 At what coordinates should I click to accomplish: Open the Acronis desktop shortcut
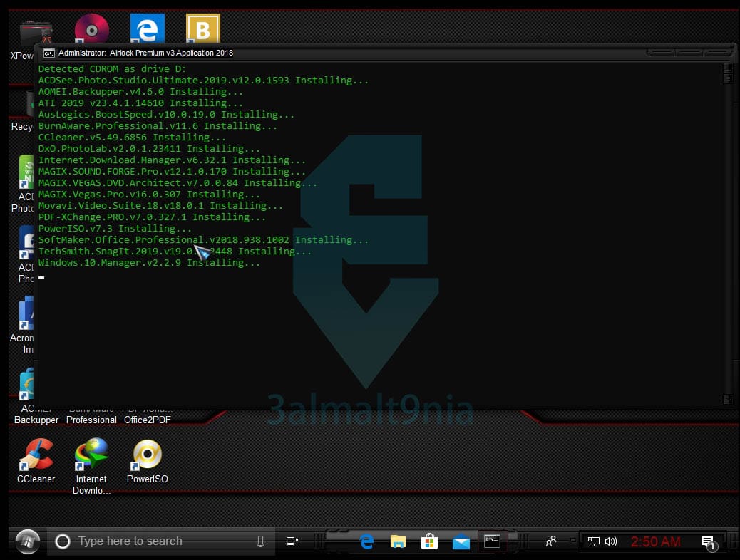(x=24, y=326)
